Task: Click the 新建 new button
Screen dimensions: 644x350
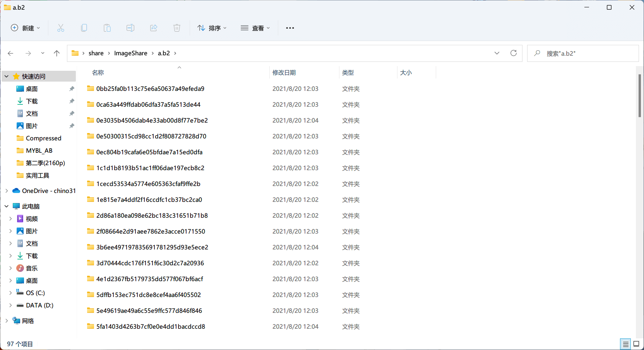Action: click(x=26, y=28)
